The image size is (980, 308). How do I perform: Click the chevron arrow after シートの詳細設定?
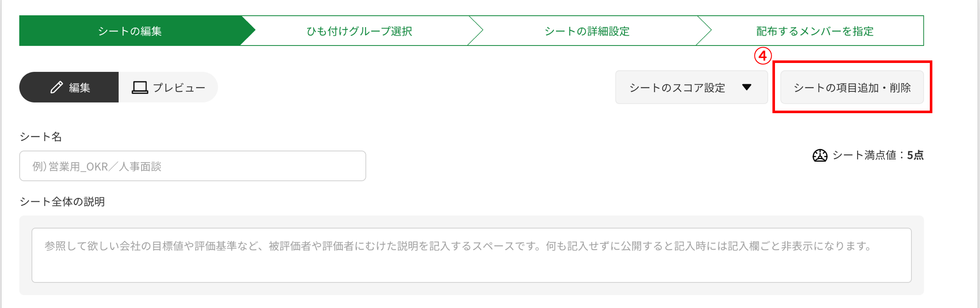click(x=704, y=31)
